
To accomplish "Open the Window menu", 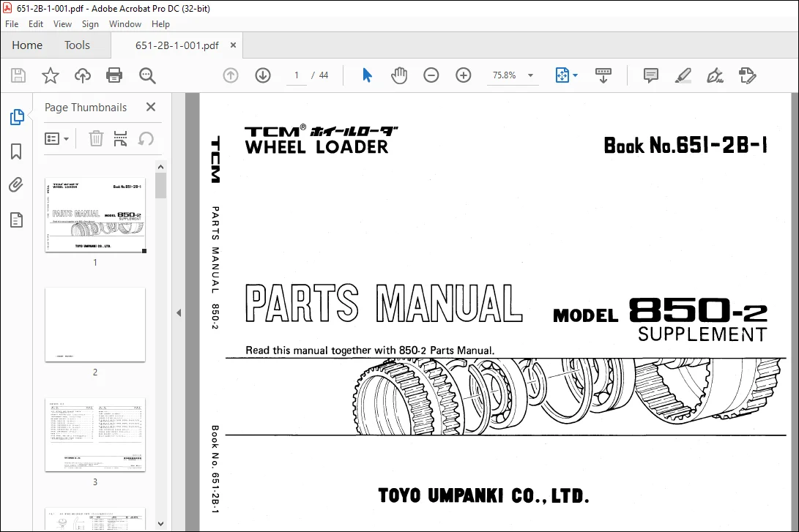I will [125, 24].
